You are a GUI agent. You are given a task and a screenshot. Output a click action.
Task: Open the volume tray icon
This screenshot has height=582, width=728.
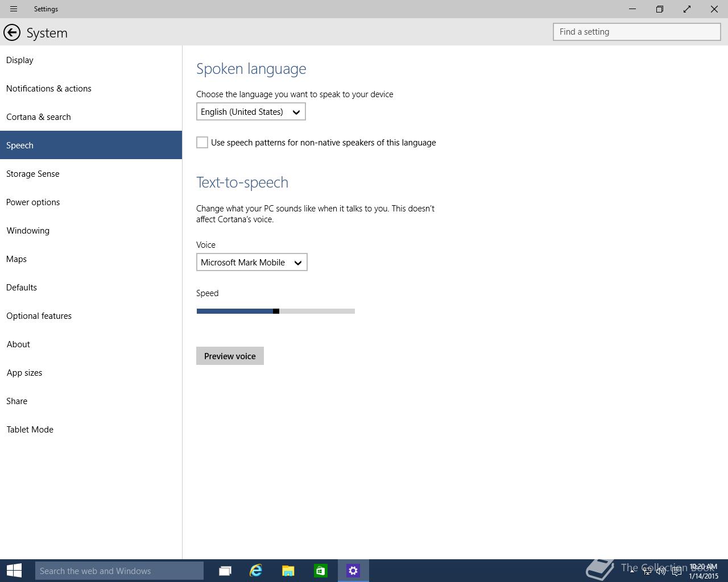(661, 571)
